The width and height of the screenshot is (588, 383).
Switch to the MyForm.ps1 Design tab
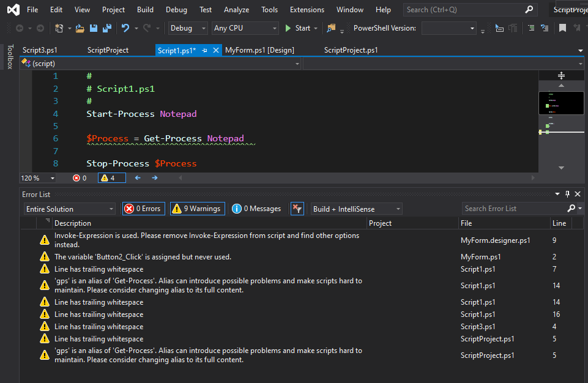259,50
